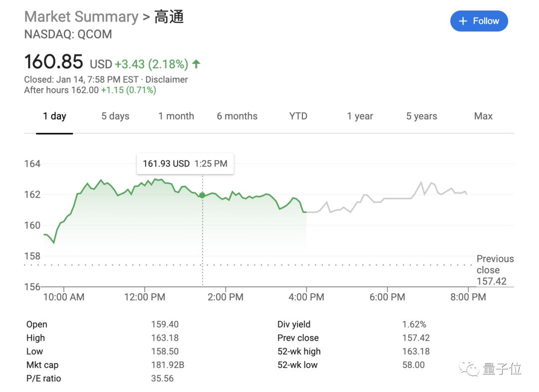Image resolution: width=539 pixels, height=392 pixels.
Task: Open the 1 month range tab
Action: [176, 116]
